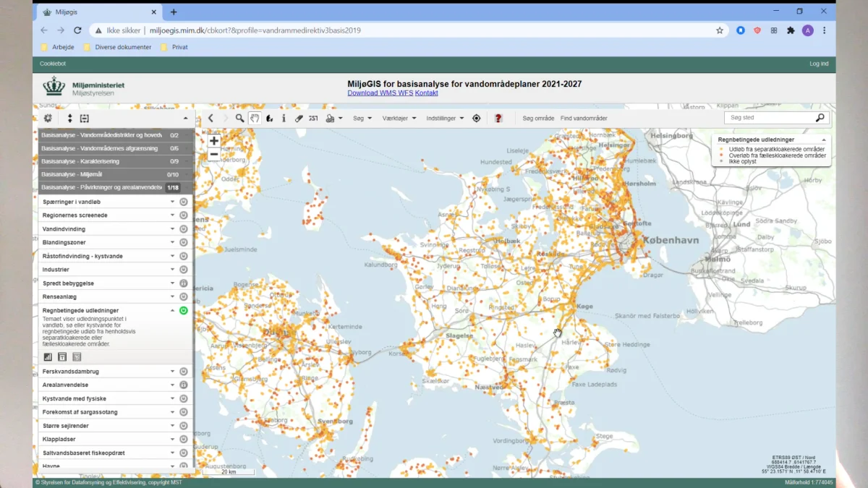Open Basisanalyse - Vandområdedistrikter group
The image size is (868, 488).
point(116,135)
